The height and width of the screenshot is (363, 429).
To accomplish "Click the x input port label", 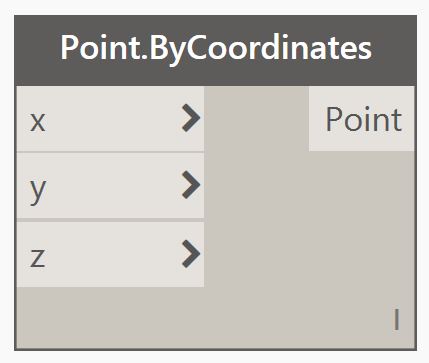I will point(38,121).
